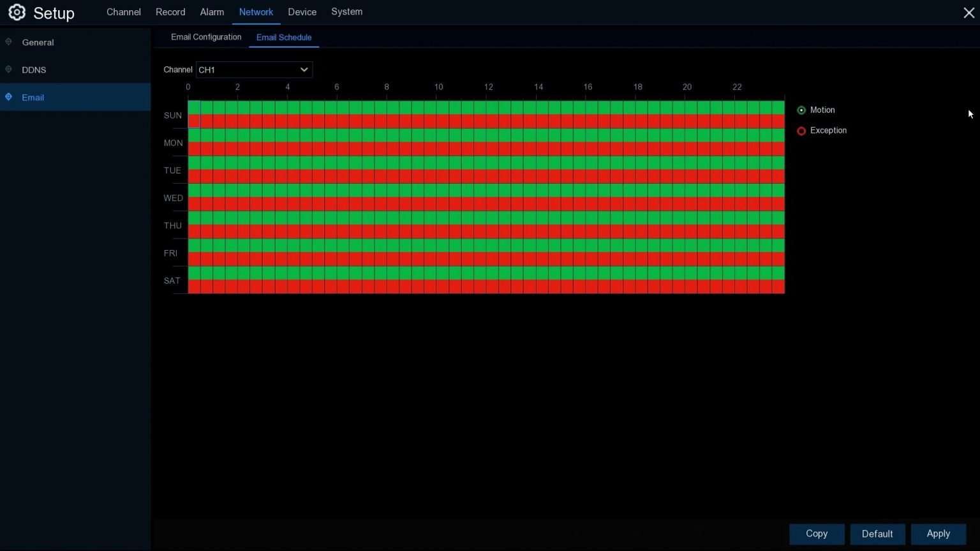
Task: Click hour 6 marker on timeline
Action: tap(337, 87)
